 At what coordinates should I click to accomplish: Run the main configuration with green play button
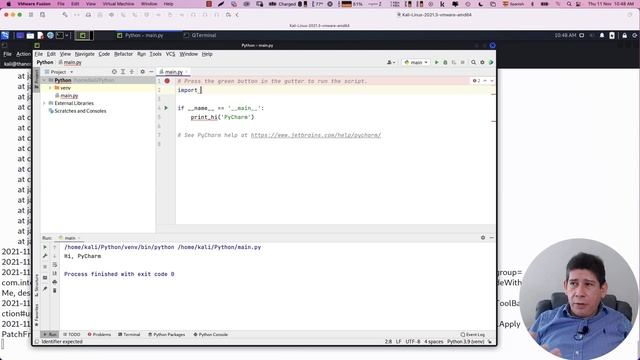coord(436,62)
